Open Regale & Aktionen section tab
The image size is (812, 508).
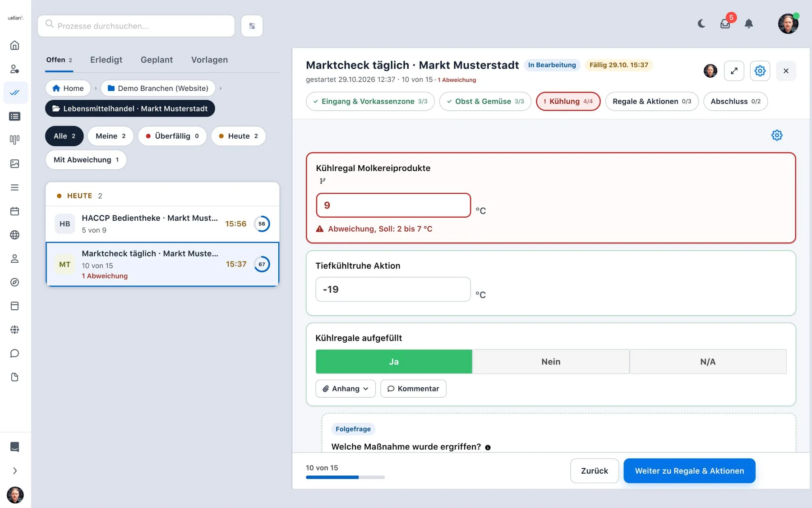tap(652, 101)
